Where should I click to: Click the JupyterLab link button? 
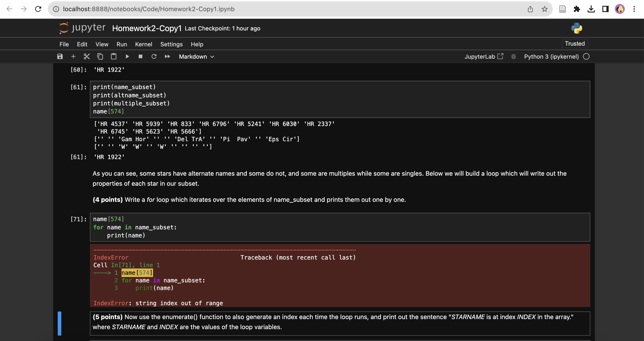pyautogui.click(x=484, y=57)
